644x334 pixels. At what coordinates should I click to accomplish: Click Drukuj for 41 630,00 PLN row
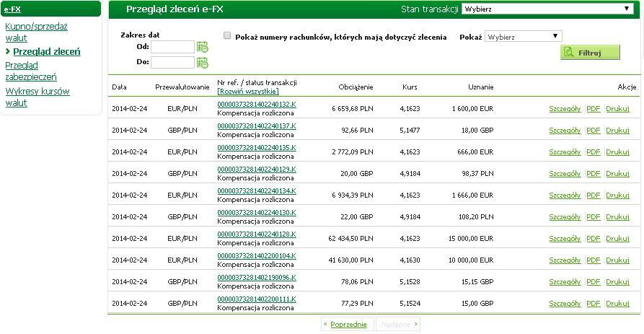[x=618, y=260]
